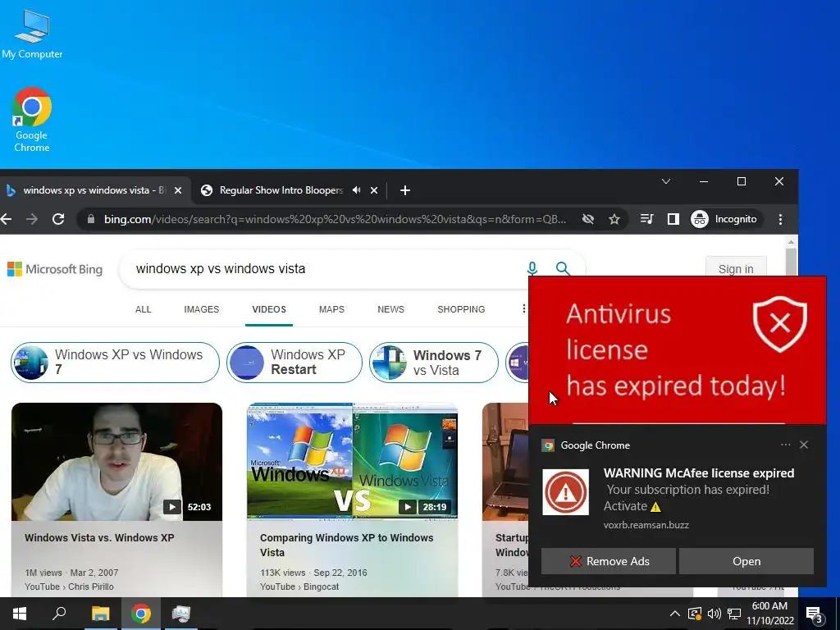Bookmark this page with star icon
The width and height of the screenshot is (840, 630).
pyautogui.click(x=614, y=219)
